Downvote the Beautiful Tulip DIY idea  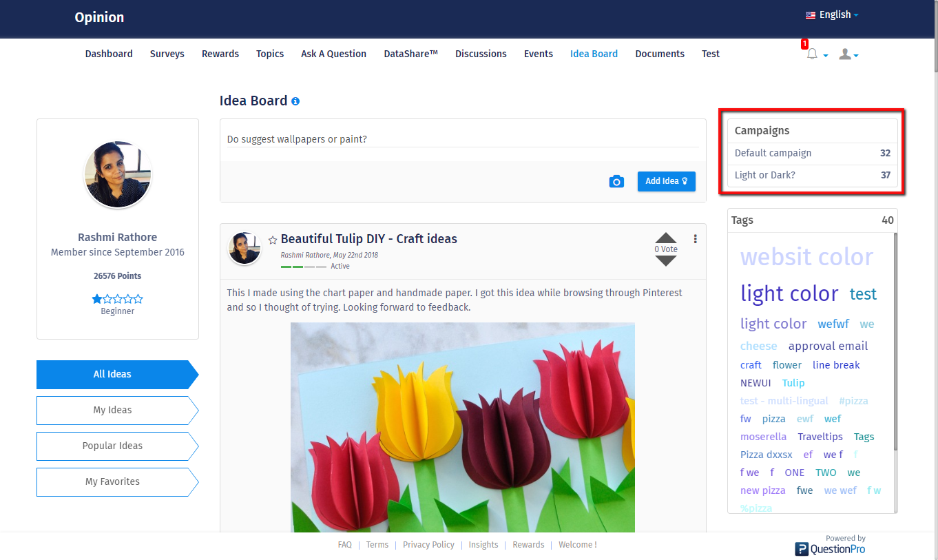tap(666, 260)
